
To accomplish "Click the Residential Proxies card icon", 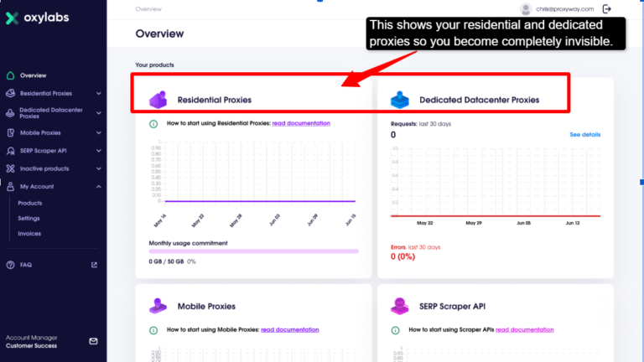I will [158, 100].
